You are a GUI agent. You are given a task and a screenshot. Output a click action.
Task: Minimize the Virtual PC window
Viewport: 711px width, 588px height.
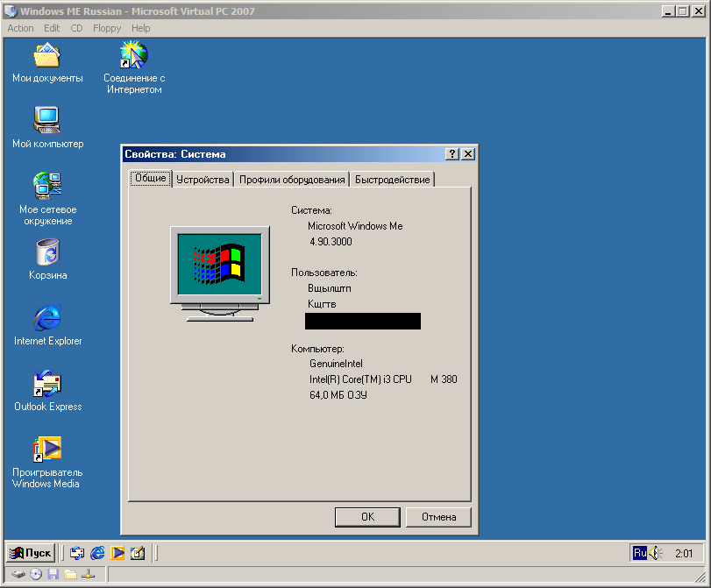click(x=668, y=11)
